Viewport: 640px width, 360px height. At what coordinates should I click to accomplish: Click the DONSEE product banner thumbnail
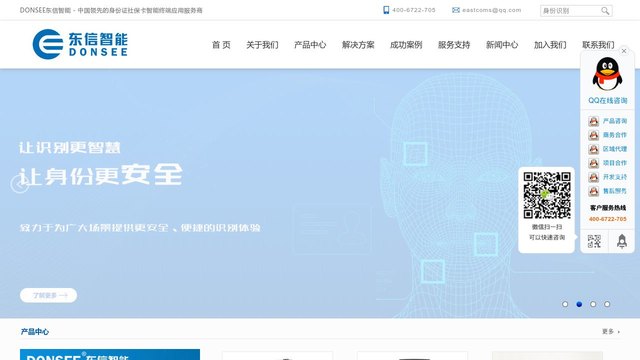point(110,354)
